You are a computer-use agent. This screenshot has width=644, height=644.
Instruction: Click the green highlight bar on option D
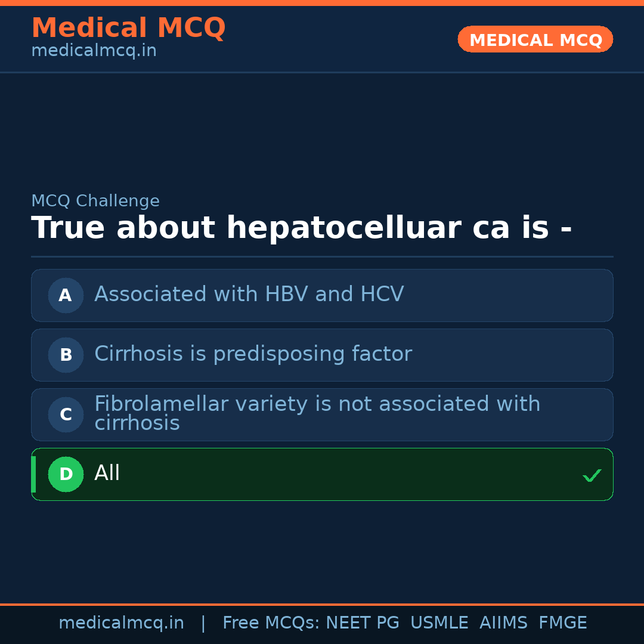pyautogui.click(x=33, y=474)
